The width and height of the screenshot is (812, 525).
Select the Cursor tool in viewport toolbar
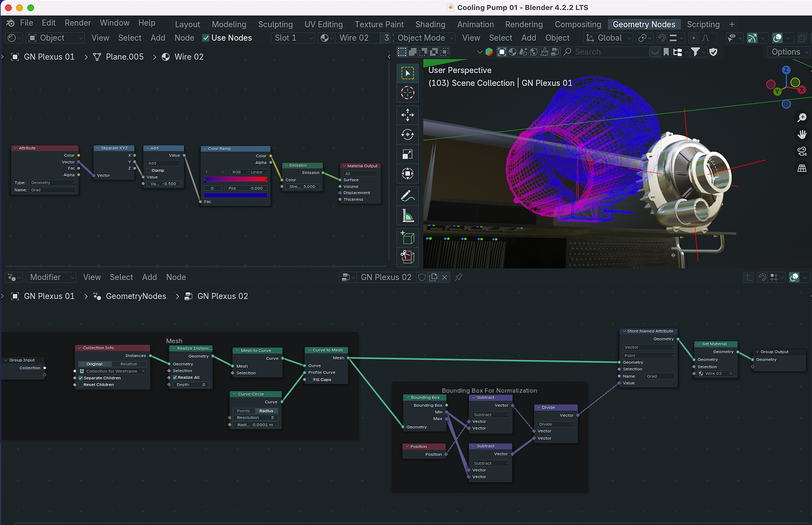coord(407,92)
